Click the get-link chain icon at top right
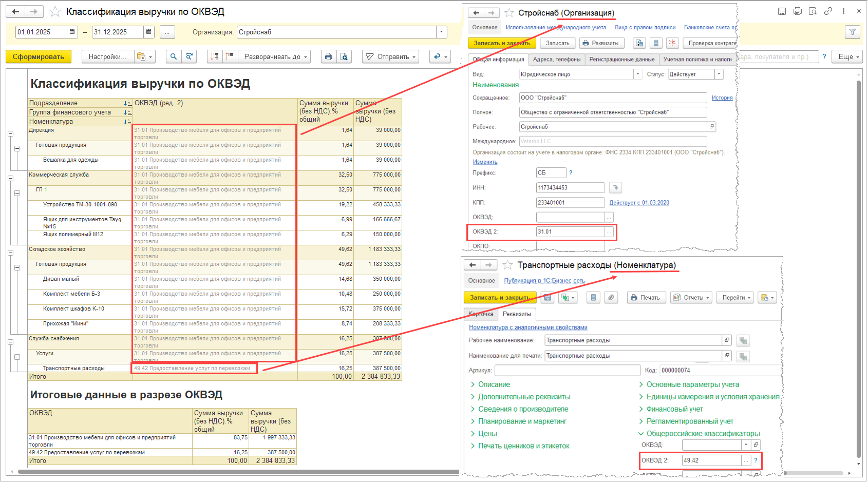 pos(828,11)
